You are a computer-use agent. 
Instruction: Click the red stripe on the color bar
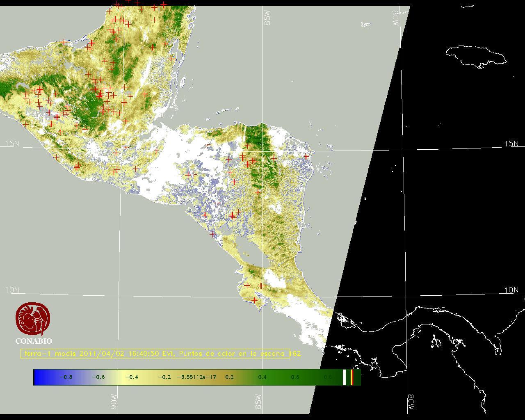352,377
